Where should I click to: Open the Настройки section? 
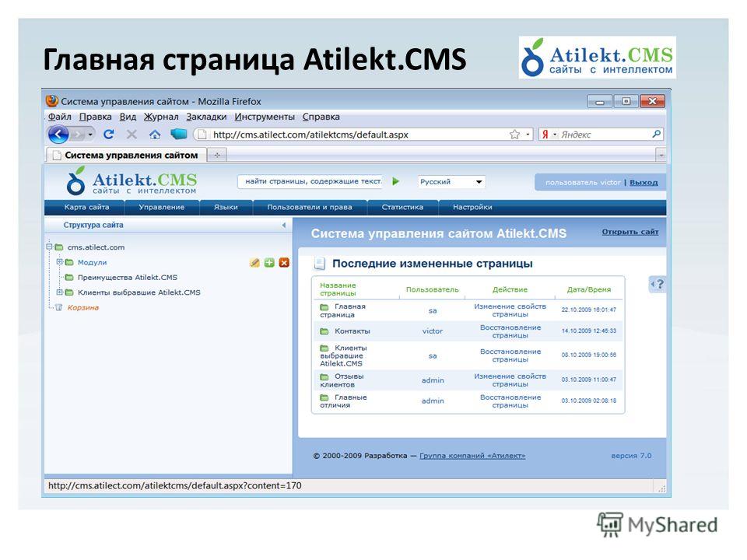472,207
